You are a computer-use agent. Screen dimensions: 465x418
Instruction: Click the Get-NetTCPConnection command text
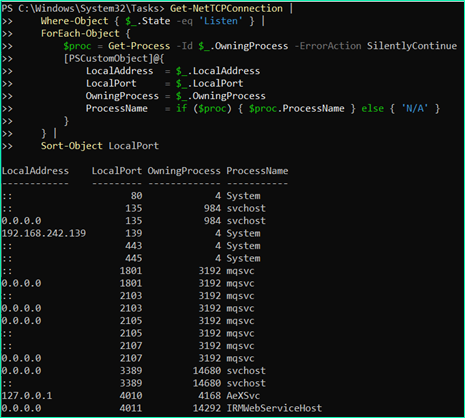click(x=226, y=8)
